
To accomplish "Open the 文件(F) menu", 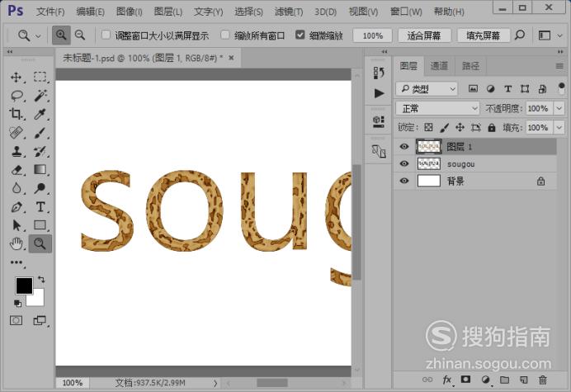I will [50, 12].
